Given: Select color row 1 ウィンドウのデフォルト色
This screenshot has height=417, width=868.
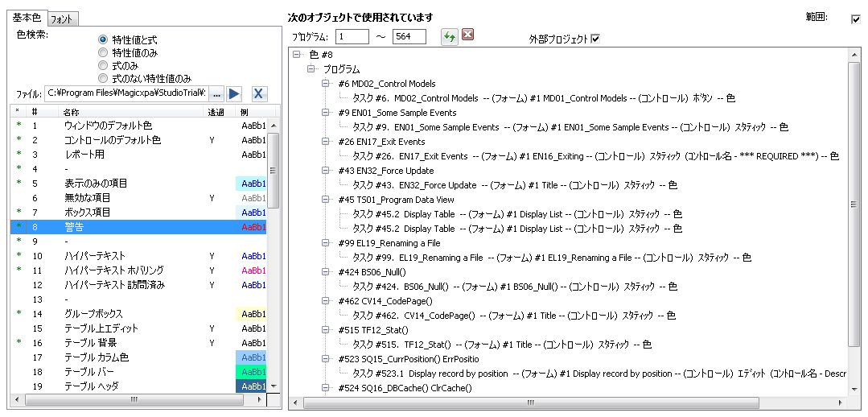Looking at the screenshot, I should click(x=138, y=126).
